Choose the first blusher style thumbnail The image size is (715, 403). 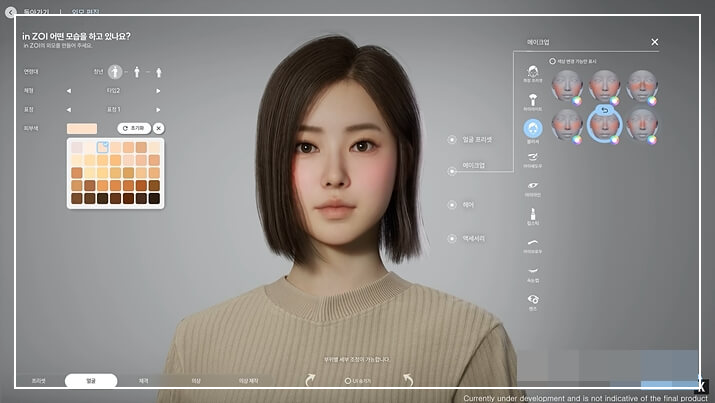point(567,86)
